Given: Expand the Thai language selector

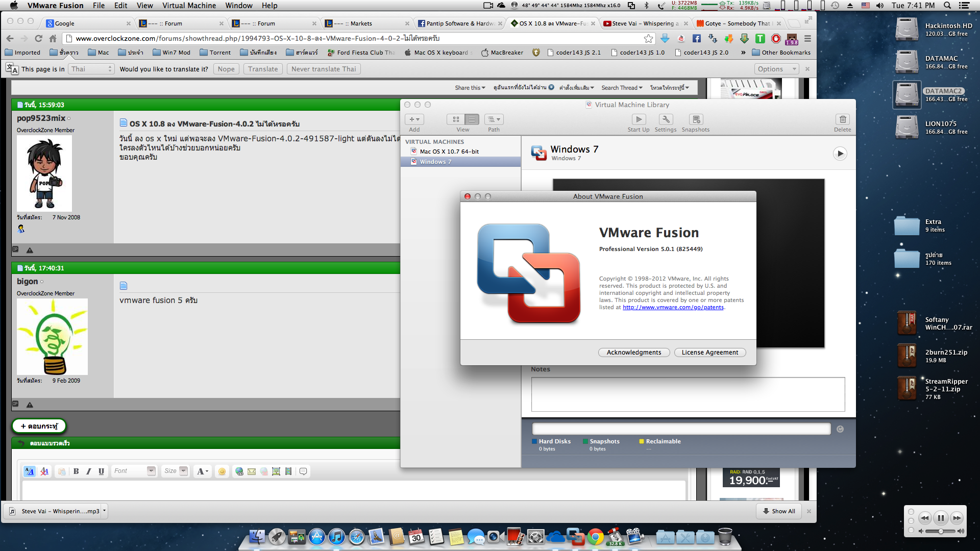Looking at the screenshot, I should (91, 69).
